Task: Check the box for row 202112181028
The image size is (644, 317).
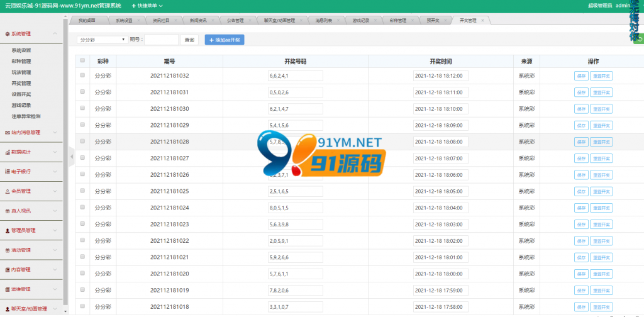Action: 82,141
